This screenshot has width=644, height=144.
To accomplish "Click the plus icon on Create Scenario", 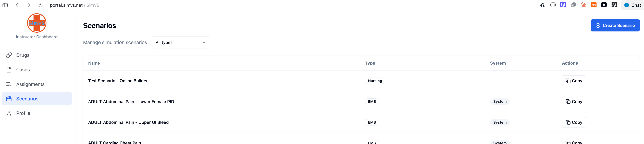I will pos(598,25).
